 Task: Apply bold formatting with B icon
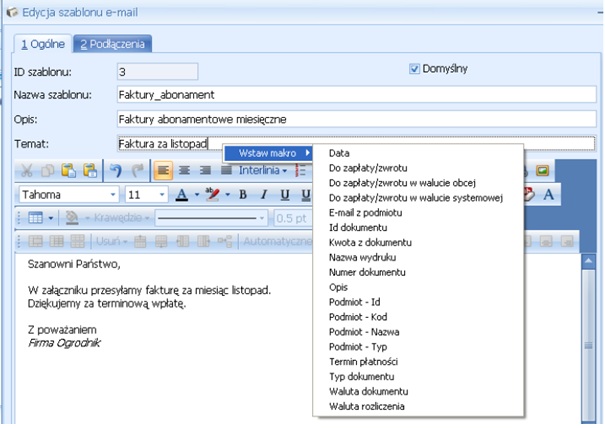242,194
